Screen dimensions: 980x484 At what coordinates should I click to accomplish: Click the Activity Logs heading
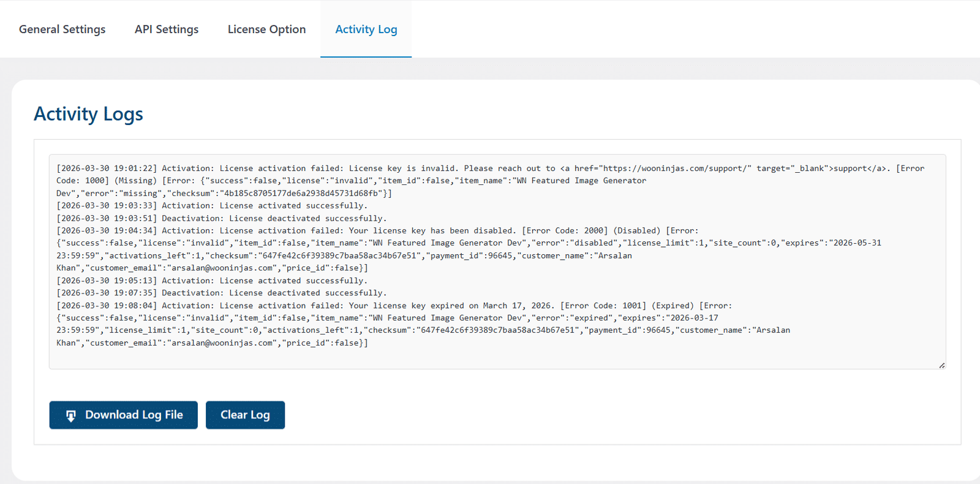tap(88, 114)
